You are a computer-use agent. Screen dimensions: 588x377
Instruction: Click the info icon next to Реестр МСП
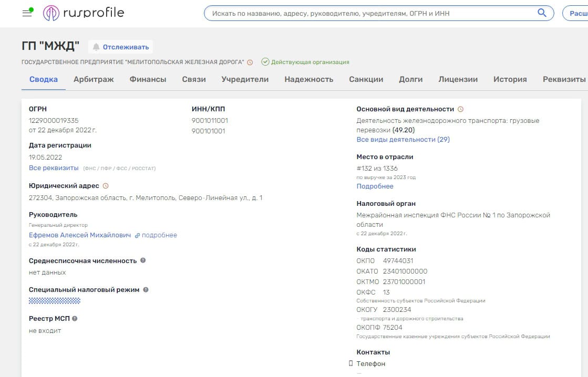pyautogui.click(x=75, y=318)
